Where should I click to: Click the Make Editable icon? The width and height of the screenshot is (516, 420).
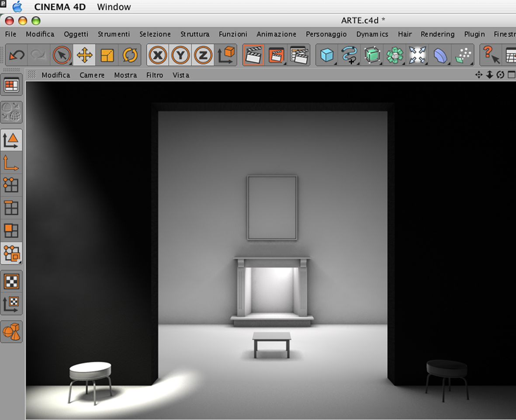click(11, 113)
